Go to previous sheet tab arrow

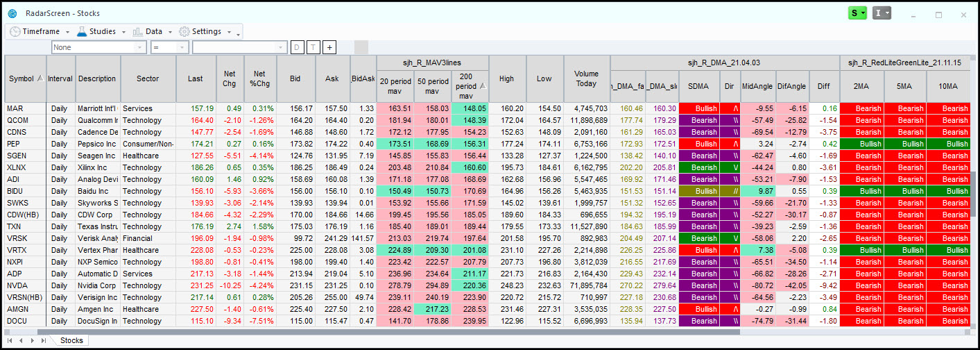pos(21,340)
